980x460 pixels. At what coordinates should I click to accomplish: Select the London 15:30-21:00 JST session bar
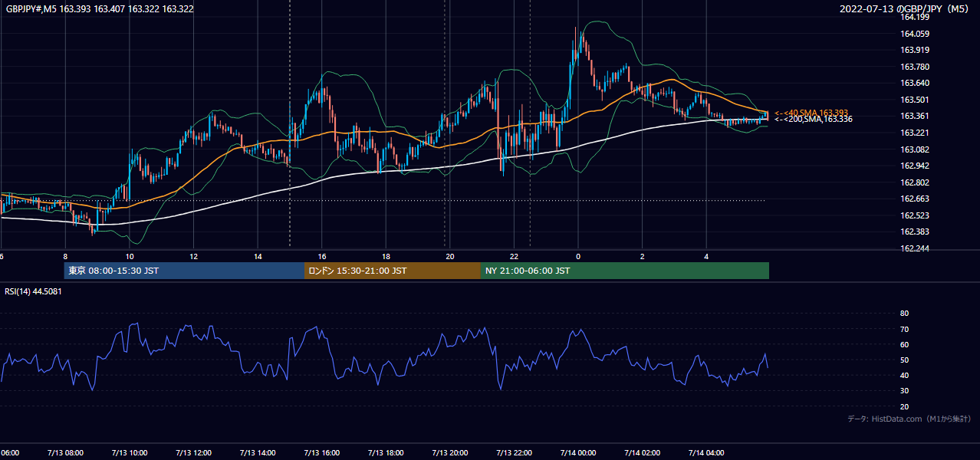coord(393,271)
